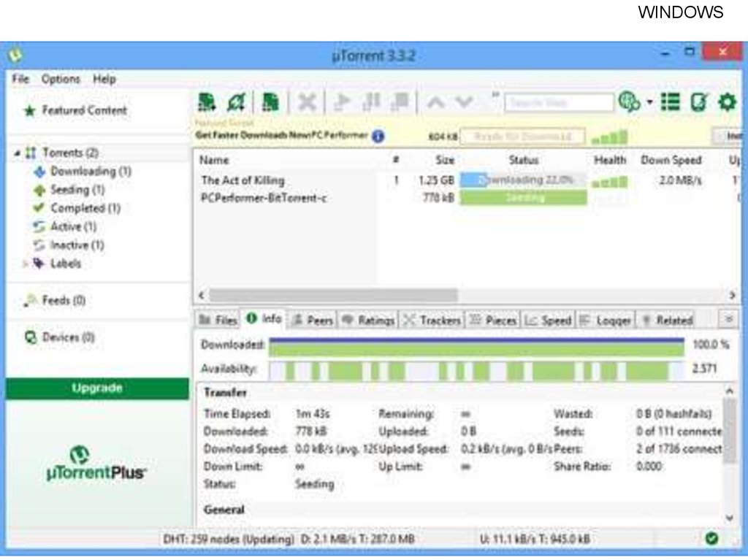Collapse the detail pane chevron button
Screen dimensions: 748x560
(x=728, y=318)
